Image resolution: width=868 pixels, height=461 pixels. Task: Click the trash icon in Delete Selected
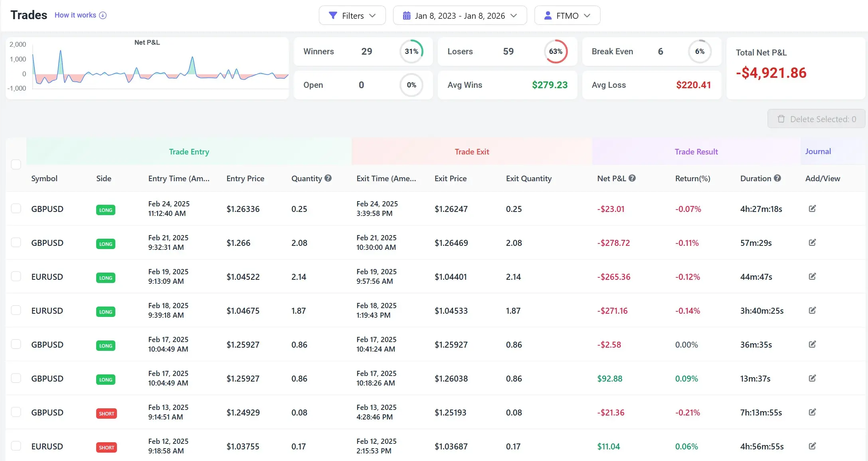tap(781, 119)
